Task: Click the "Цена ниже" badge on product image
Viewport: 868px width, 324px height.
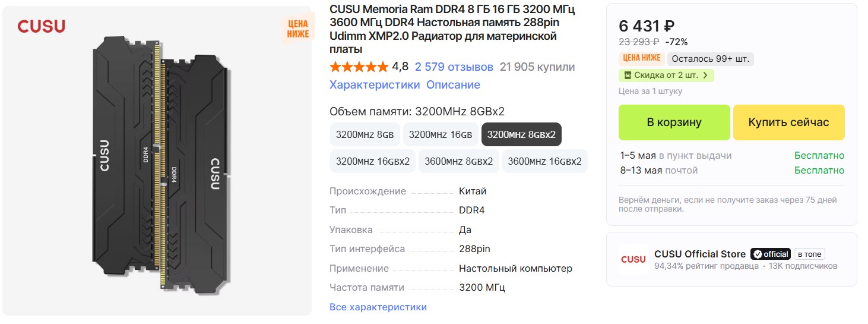Action: 297,29
